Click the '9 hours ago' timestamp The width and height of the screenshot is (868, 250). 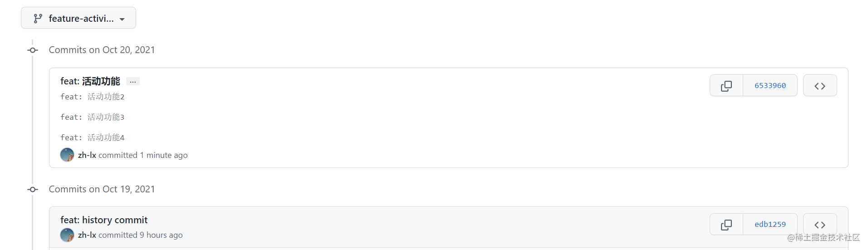[x=161, y=235]
